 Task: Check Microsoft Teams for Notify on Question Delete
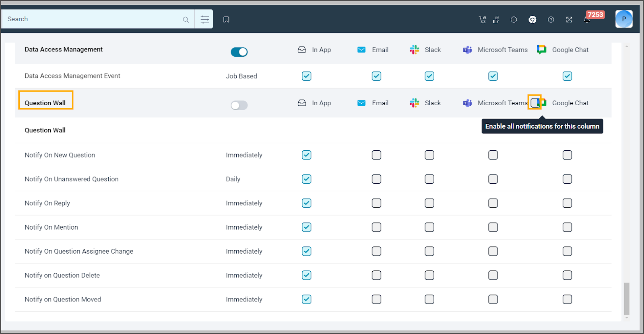tap(493, 275)
